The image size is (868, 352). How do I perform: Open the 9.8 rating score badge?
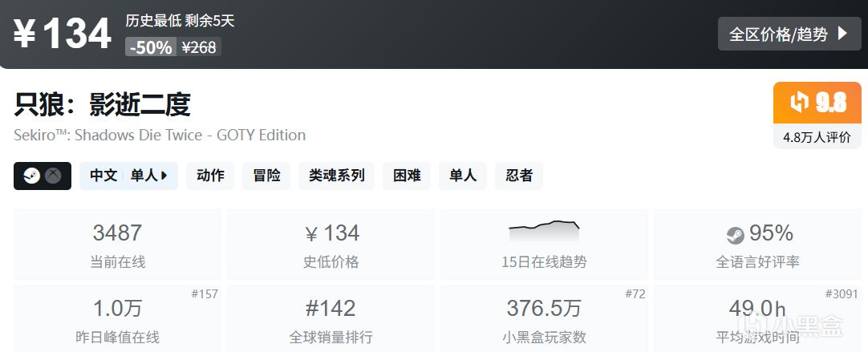pos(817,103)
